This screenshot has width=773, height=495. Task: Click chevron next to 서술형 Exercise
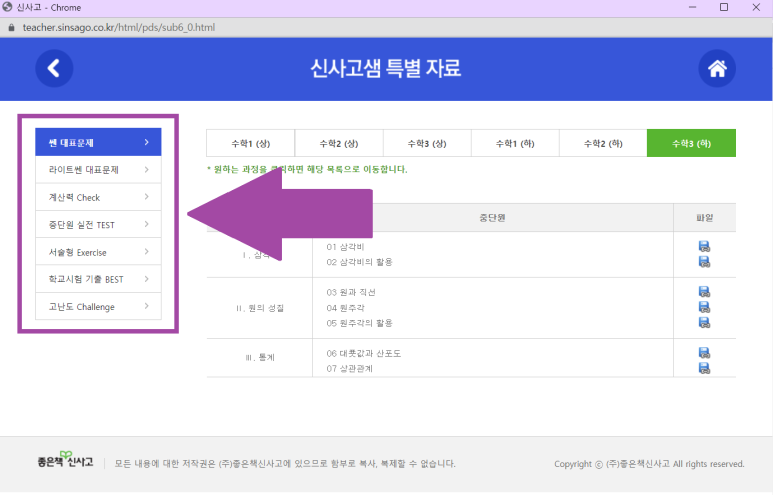point(146,251)
